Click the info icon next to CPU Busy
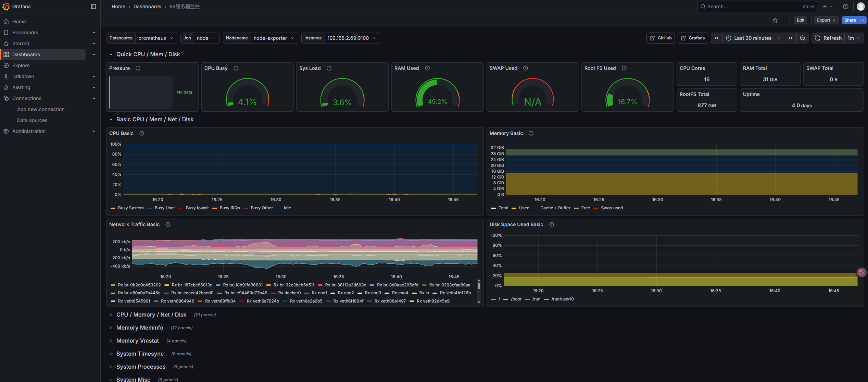The image size is (868, 382). pyautogui.click(x=236, y=68)
